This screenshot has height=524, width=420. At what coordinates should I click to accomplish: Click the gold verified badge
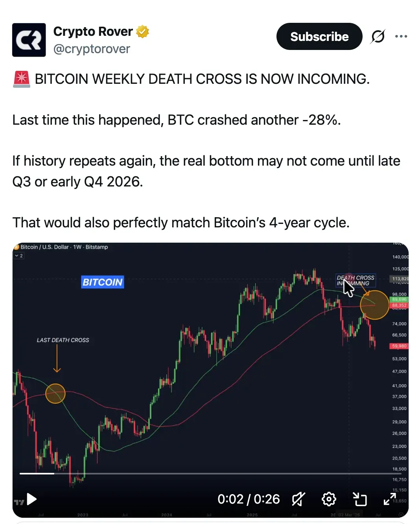click(x=142, y=31)
